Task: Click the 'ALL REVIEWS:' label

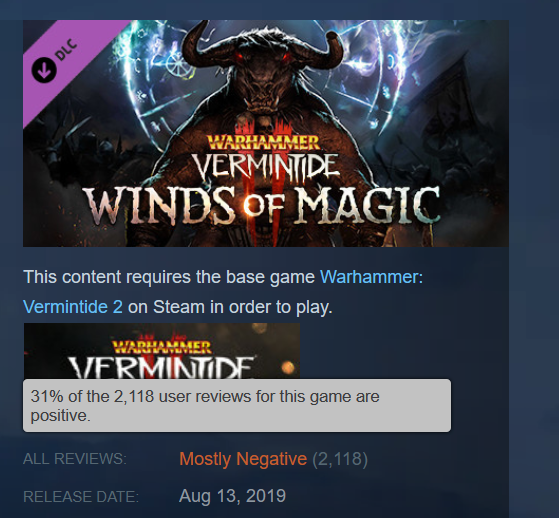Action: (75, 459)
